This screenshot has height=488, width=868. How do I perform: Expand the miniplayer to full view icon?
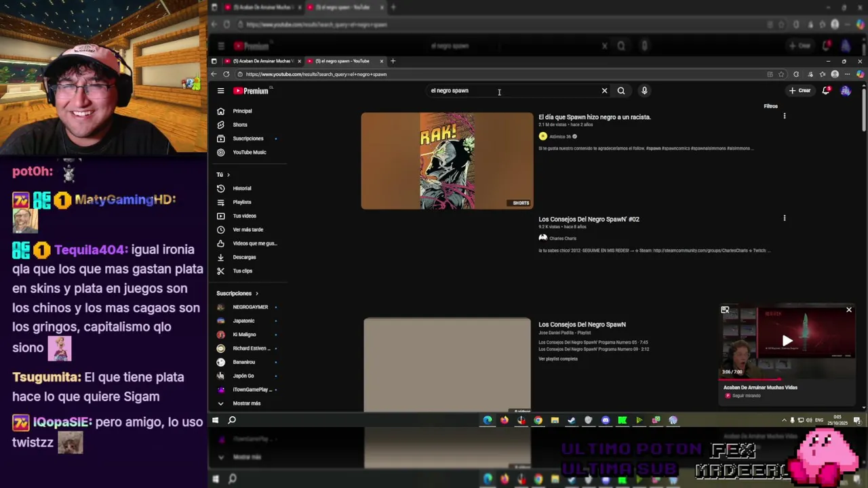725,310
